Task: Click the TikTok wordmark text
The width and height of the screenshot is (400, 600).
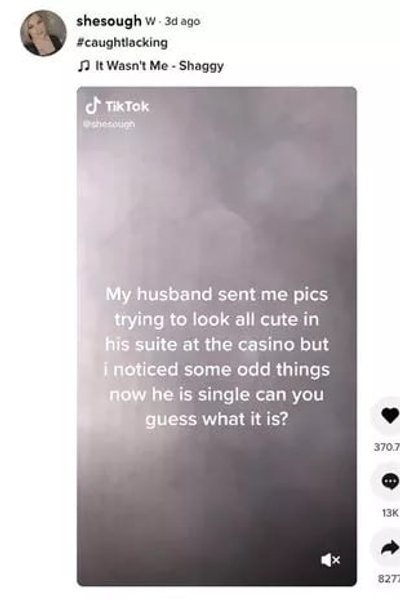Action: (x=127, y=106)
